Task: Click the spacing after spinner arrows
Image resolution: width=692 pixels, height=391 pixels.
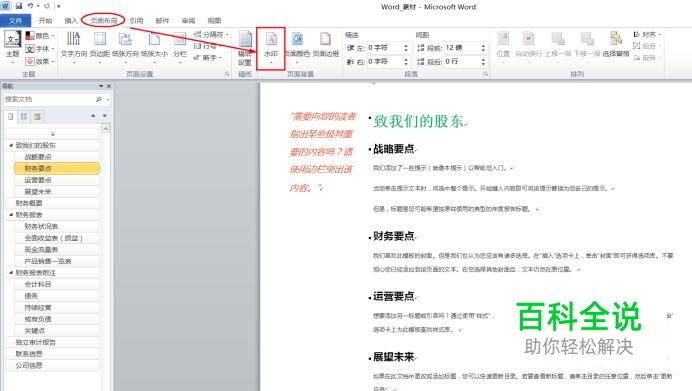Action: [x=483, y=61]
